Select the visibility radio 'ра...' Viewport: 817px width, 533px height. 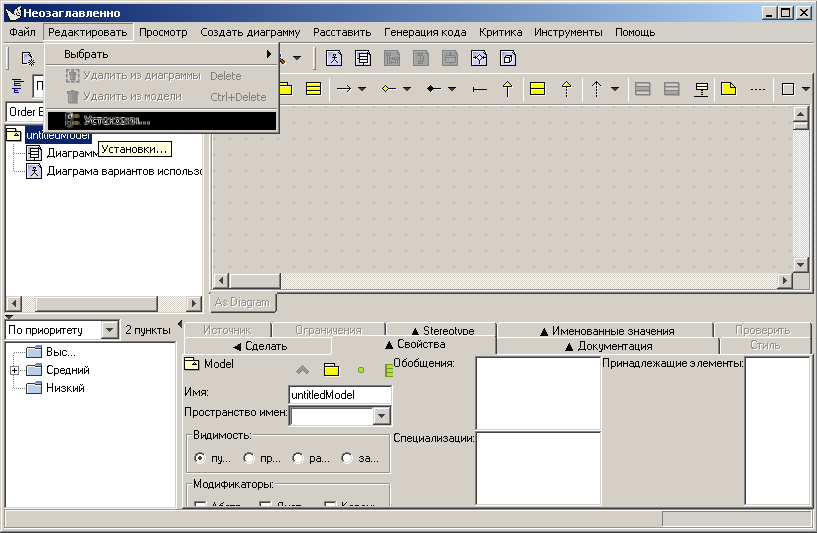tap(298, 458)
